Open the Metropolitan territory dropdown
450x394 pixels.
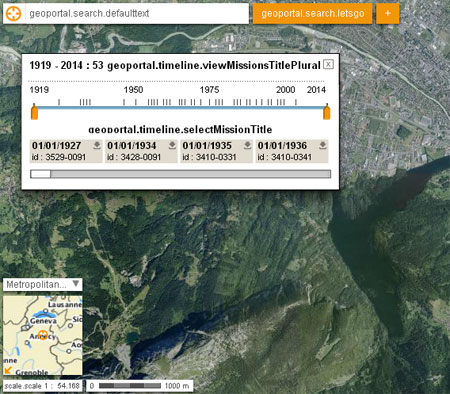point(43,284)
